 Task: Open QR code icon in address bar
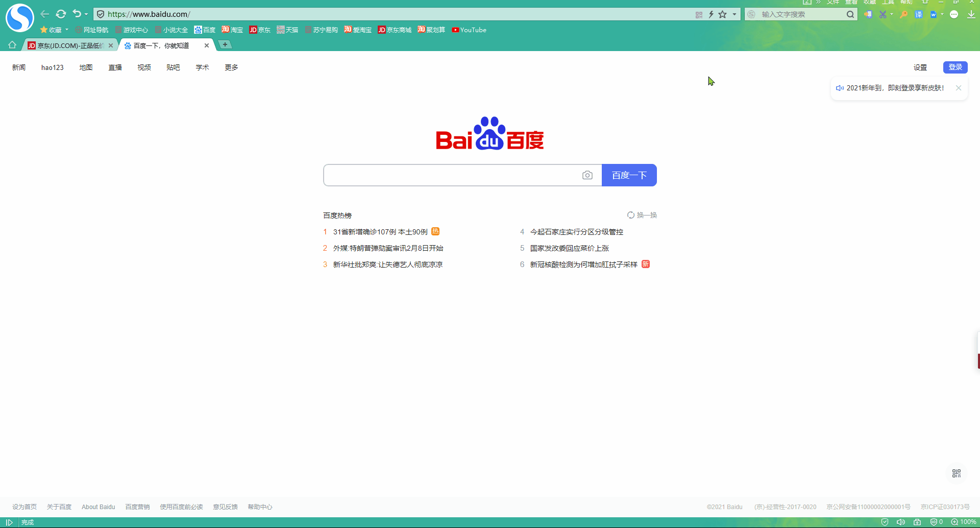tap(699, 15)
